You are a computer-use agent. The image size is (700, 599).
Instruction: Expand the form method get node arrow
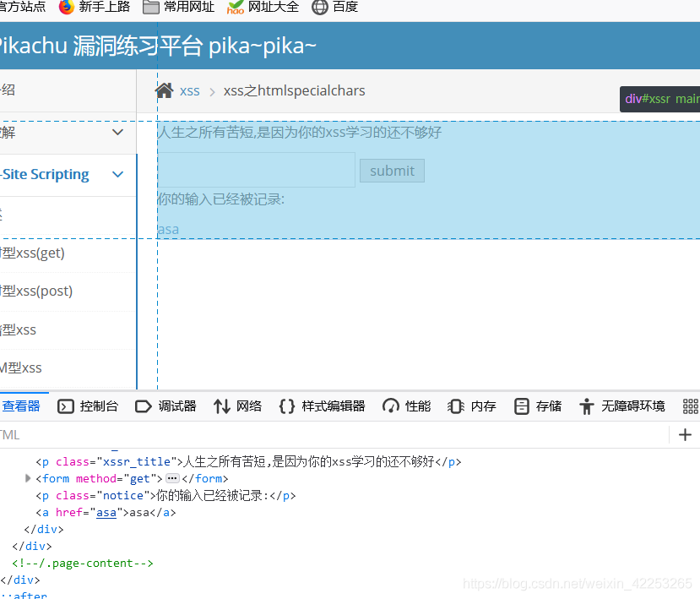coord(28,478)
